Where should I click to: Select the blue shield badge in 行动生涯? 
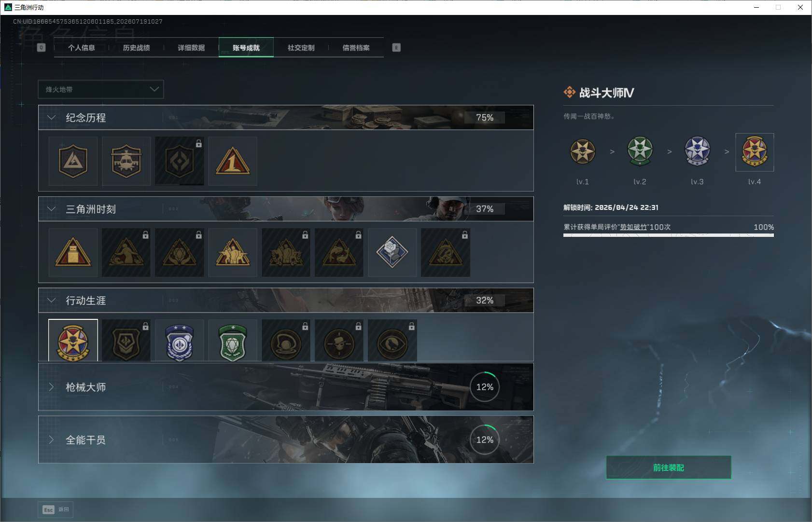point(179,341)
